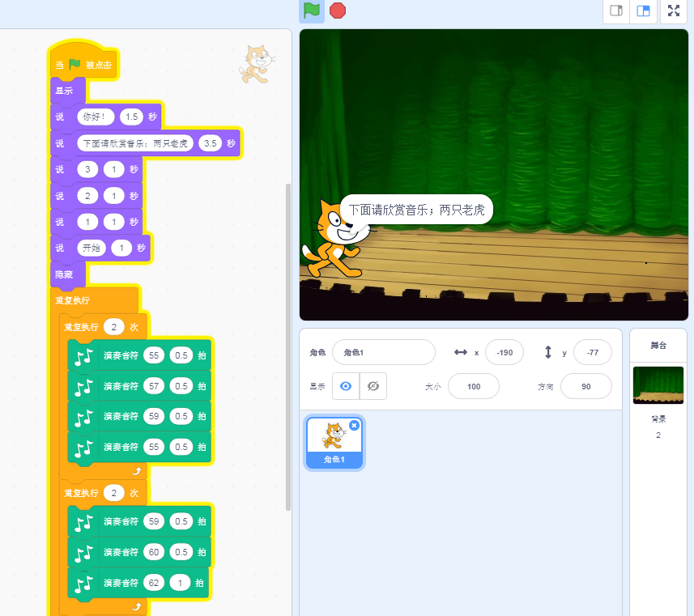
Task: Click the music note icon on note 57 block
Action: click(83, 387)
